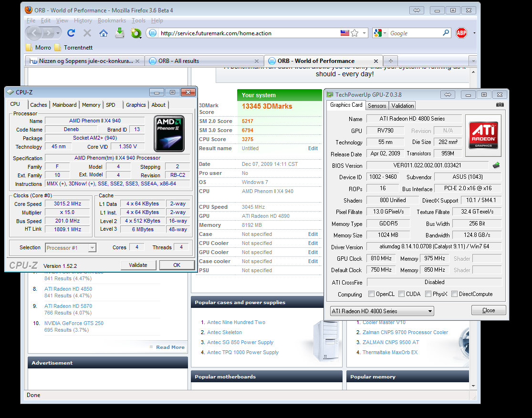Close the Nizzen og Soppens tab
The width and height of the screenshot is (532, 418).
click(x=137, y=61)
